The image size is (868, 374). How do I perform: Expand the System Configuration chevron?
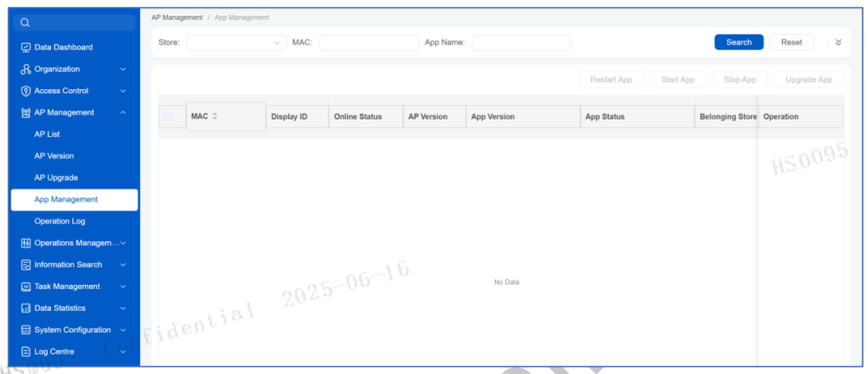[123, 329]
